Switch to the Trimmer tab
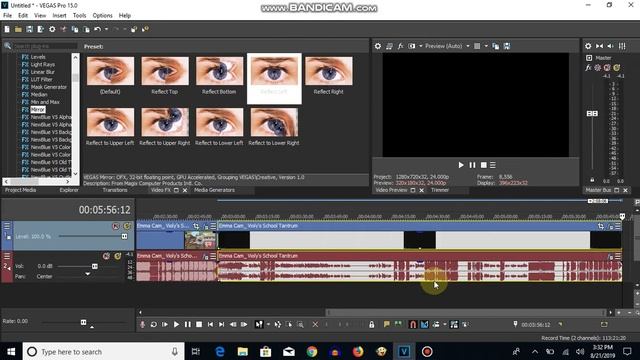Viewport: 640px width, 360px height. pos(440,190)
